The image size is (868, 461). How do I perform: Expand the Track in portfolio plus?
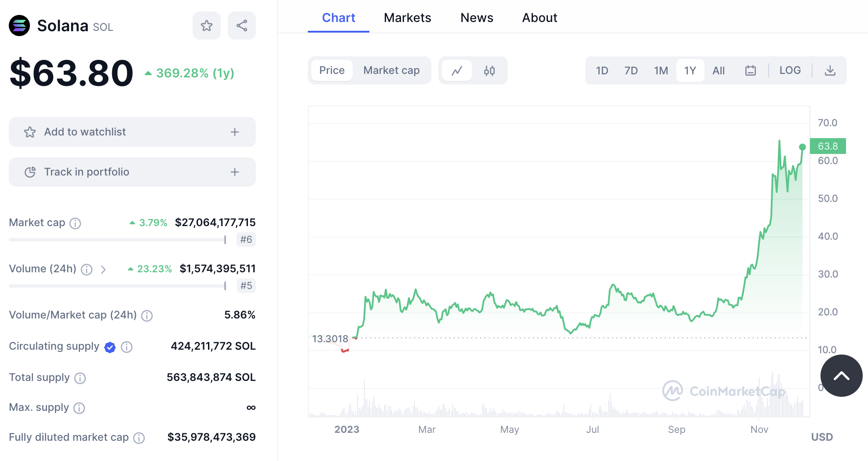pos(235,172)
